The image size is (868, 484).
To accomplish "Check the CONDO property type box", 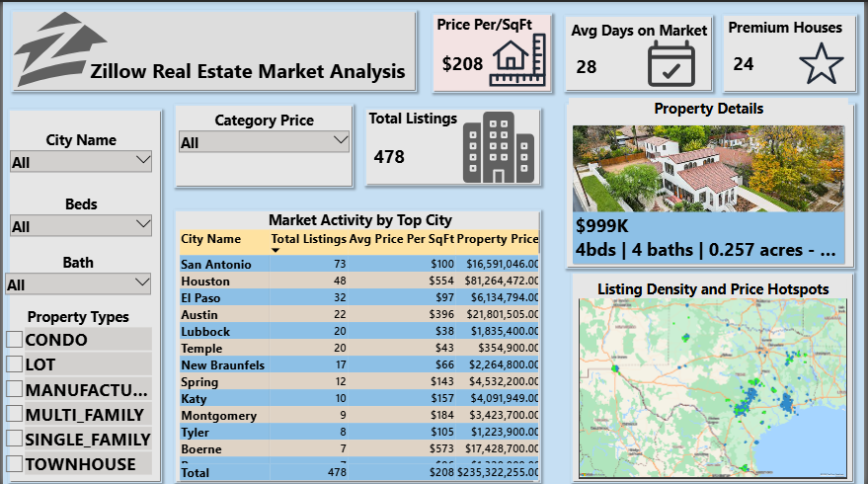I will [x=15, y=340].
